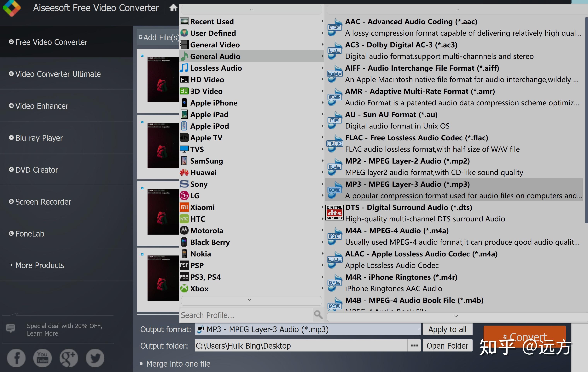588x372 pixels.
Task: Click the search magnifier icon beside Search Profile
Action: tap(318, 315)
